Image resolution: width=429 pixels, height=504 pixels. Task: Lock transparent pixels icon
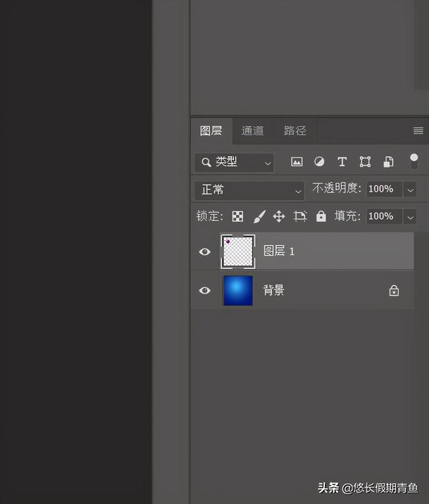coord(238,216)
